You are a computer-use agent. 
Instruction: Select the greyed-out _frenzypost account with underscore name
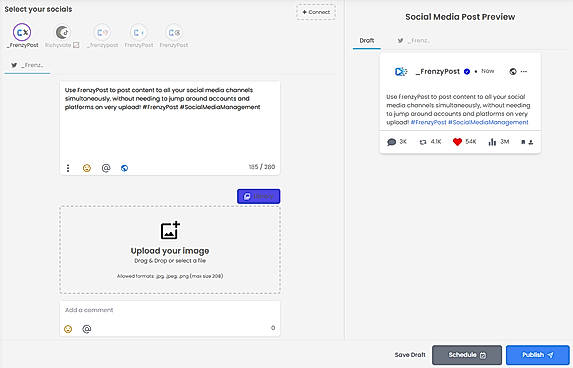pos(102,33)
